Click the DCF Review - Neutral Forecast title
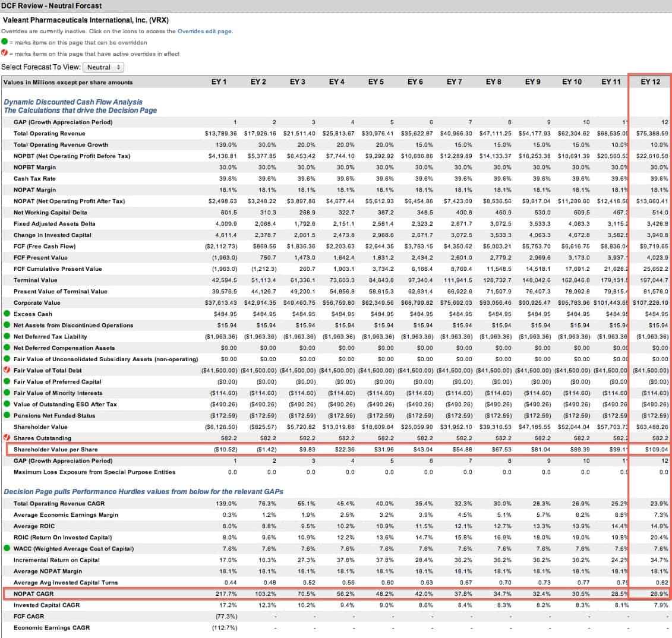Screen dimensions: 672x638 pyautogui.click(x=52, y=5)
